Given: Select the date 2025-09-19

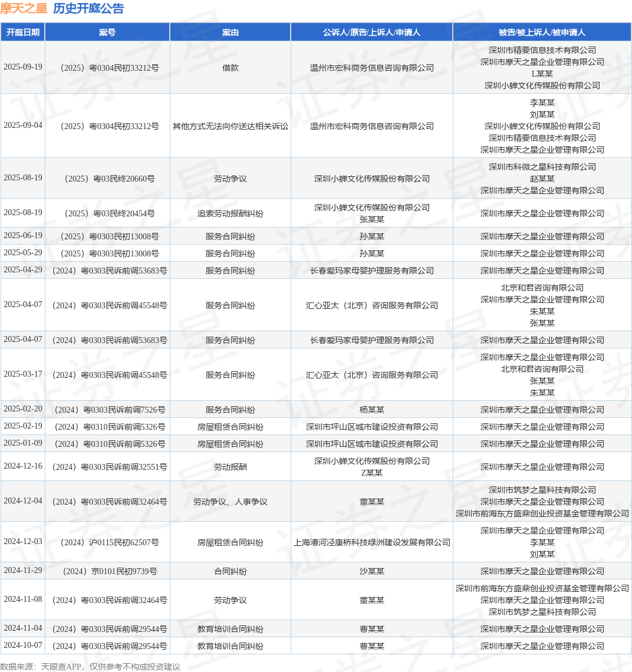Looking at the screenshot, I should coord(23,67).
